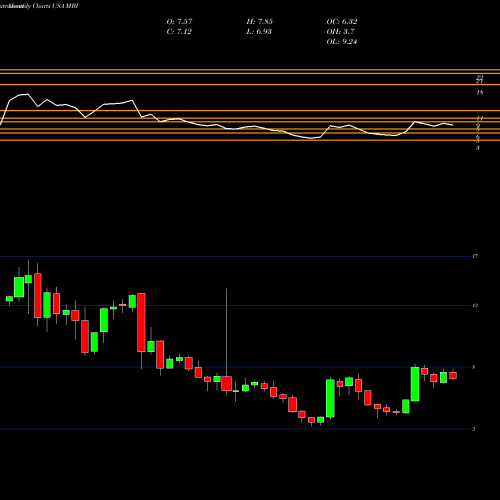
Task: Click the 15 label on upper line chart axis
Action: [x=479, y=93]
